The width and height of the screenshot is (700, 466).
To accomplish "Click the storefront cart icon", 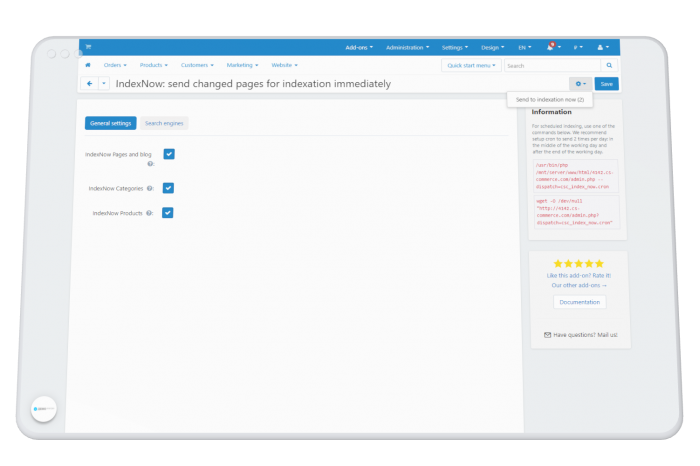I will (x=88, y=46).
